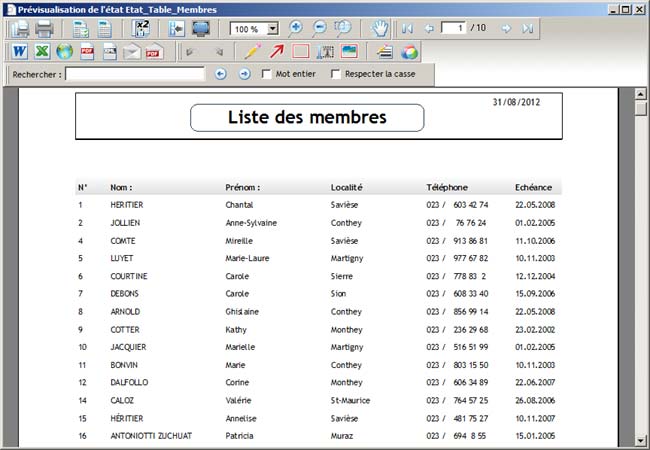This screenshot has height=450, width=650.
Task: Export the report to Excel
Action: [x=42, y=52]
